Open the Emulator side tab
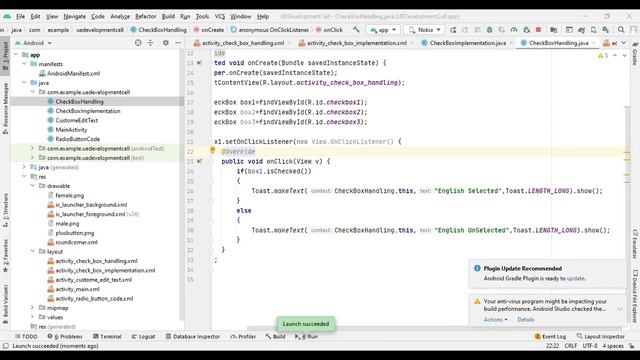Screen dimensions: 640x360 tap(635, 244)
